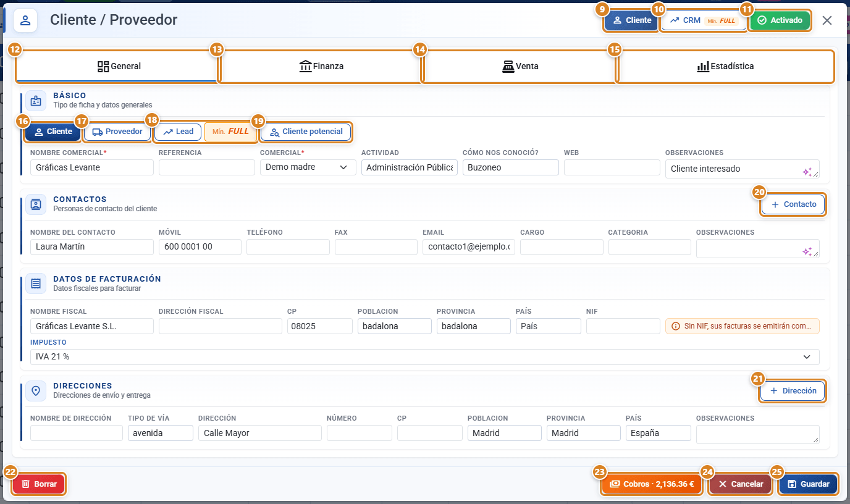Click contact name field Laura Martín
This screenshot has width=850, height=504.
point(92,247)
